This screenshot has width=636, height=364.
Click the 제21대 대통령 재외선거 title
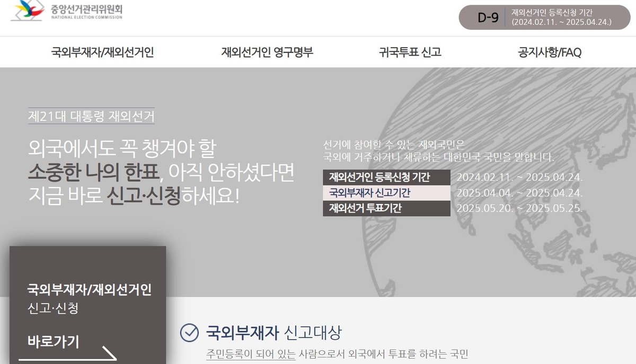click(91, 116)
